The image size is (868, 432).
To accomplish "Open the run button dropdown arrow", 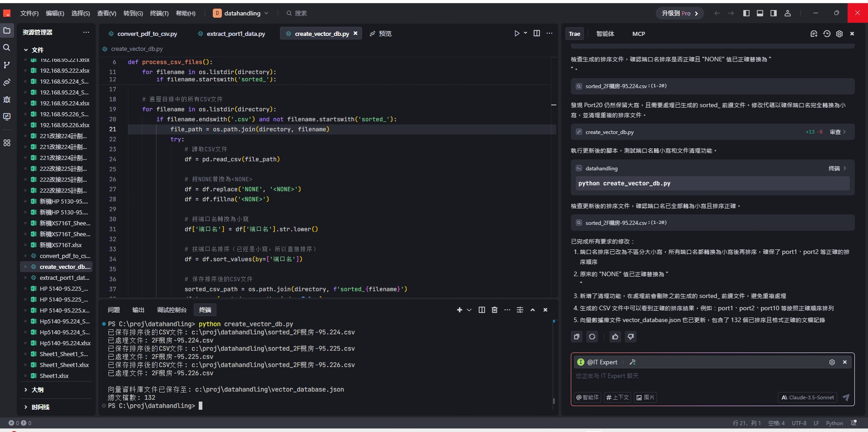I will (525, 33).
